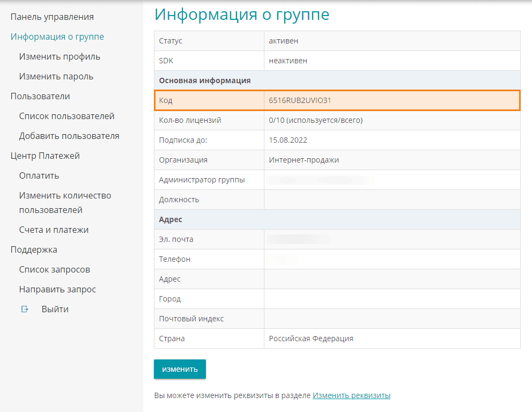Click the bold Адрес section header

(171, 219)
